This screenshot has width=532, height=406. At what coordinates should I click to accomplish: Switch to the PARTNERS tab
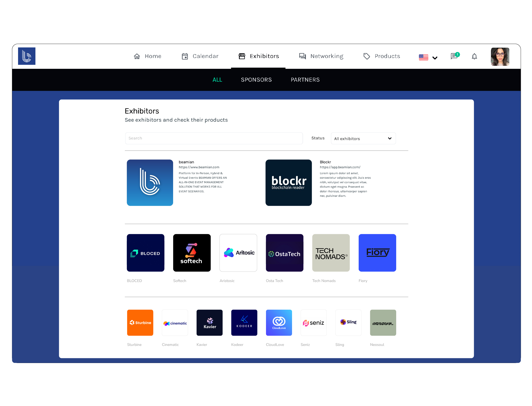pyautogui.click(x=305, y=80)
